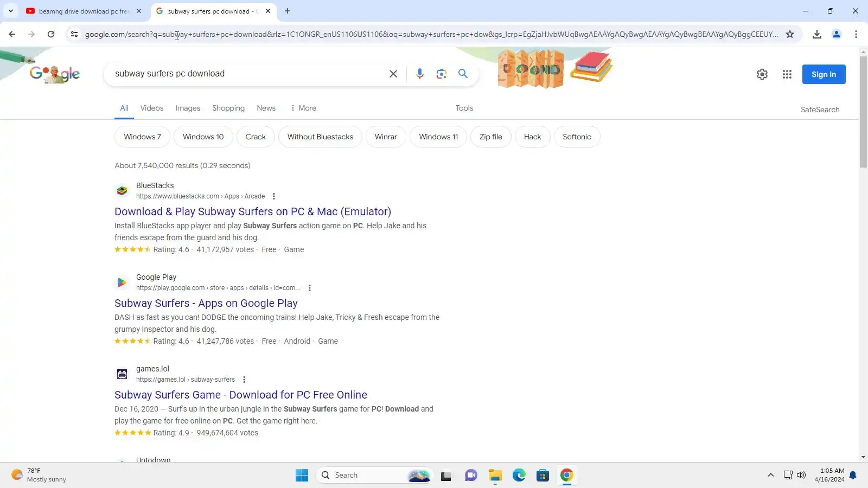
Task: Show hidden system tray icons
Action: pos(770,476)
